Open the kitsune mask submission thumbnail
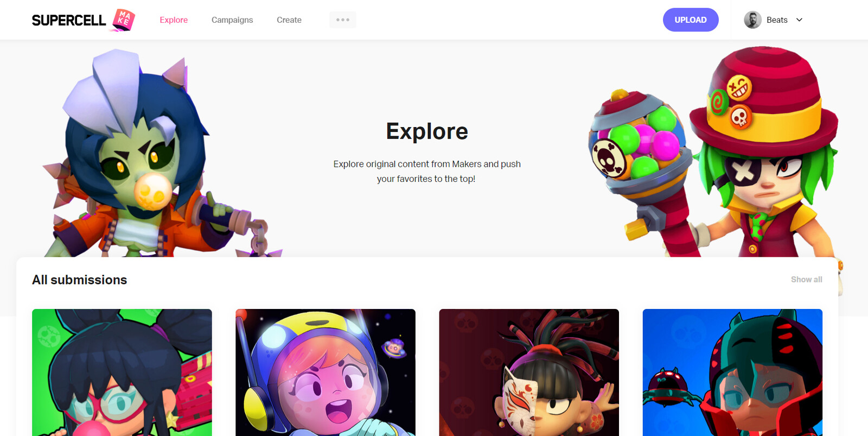Image resolution: width=868 pixels, height=436 pixels. (x=529, y=372)
